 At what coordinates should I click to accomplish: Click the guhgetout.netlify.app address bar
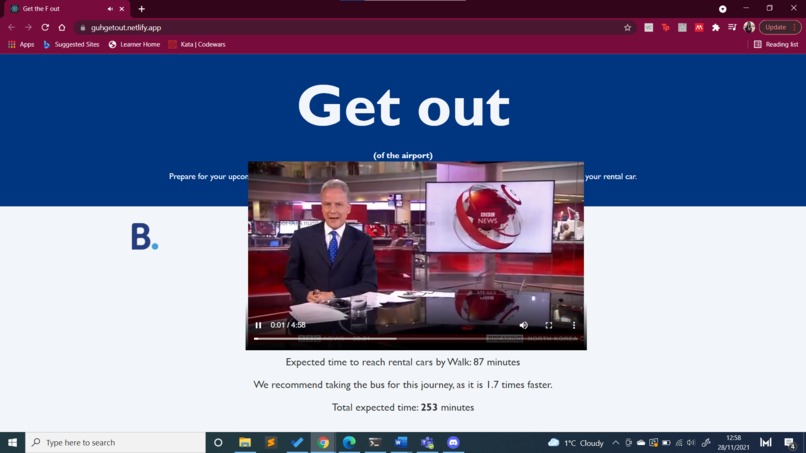pyautogui.click(x=355, y=28)
